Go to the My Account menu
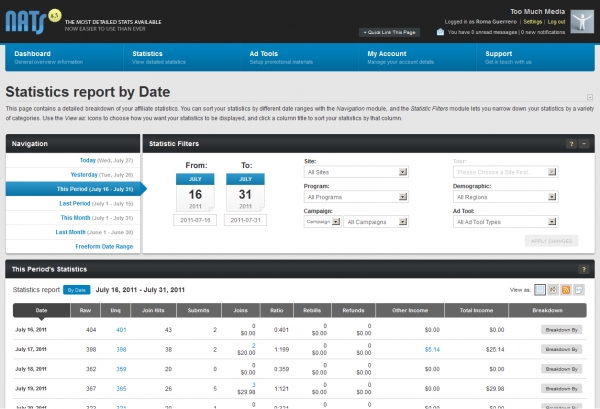 (x=386, y=53)
